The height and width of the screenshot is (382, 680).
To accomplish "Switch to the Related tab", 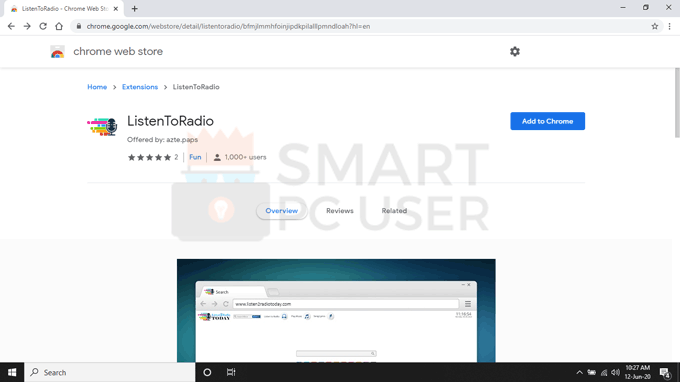I will [x=394, y=211].
